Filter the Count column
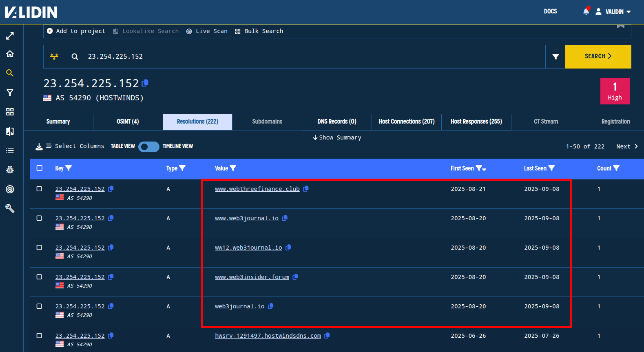 (x=616, y=168)
